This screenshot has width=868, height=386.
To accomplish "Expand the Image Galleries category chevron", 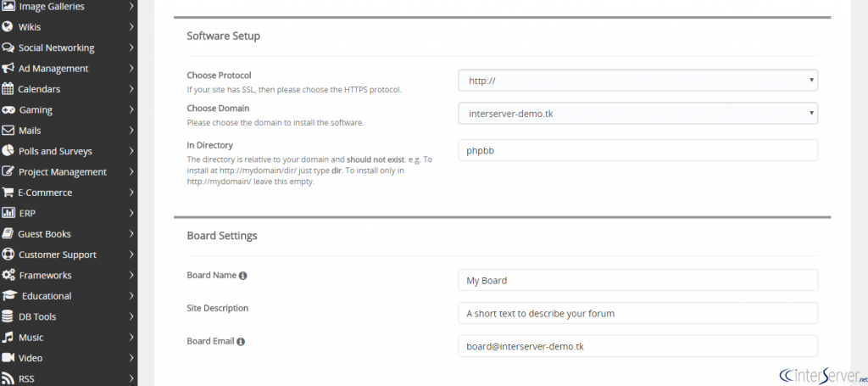I will pos(131,6).
